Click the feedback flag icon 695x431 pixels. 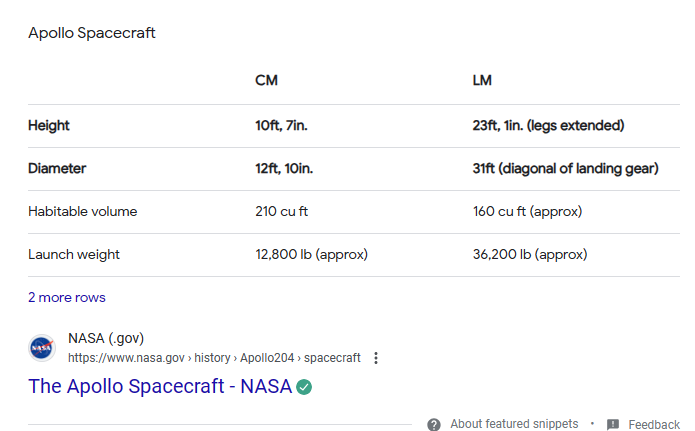click(613, 424)
